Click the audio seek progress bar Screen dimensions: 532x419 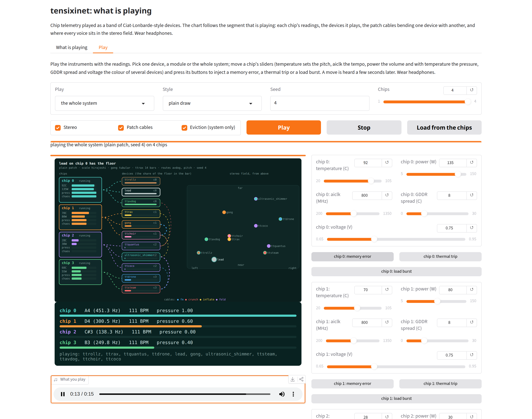pos(185,394)
